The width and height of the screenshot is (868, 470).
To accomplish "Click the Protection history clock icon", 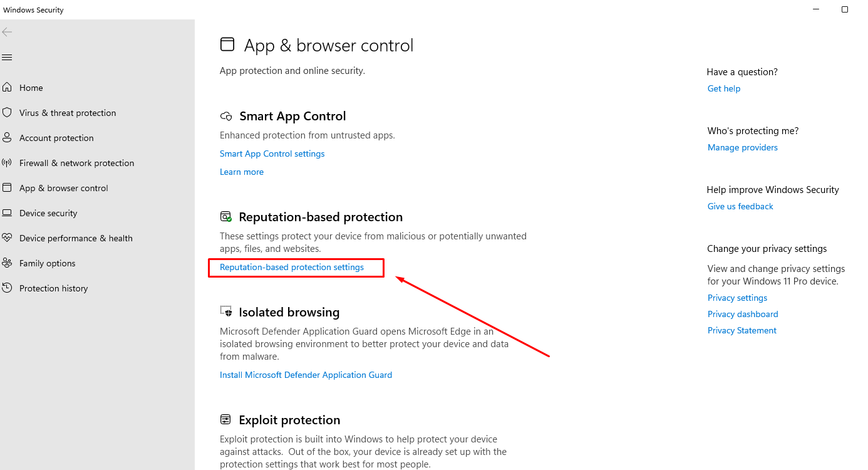I will point(7,288).
